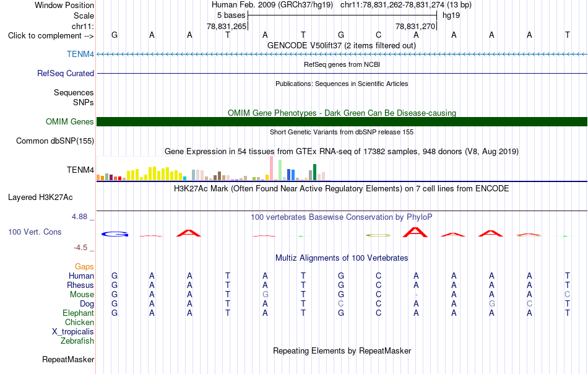Click the olive C conservation logo glyph

pyautogui.click(x=378, y=235)
